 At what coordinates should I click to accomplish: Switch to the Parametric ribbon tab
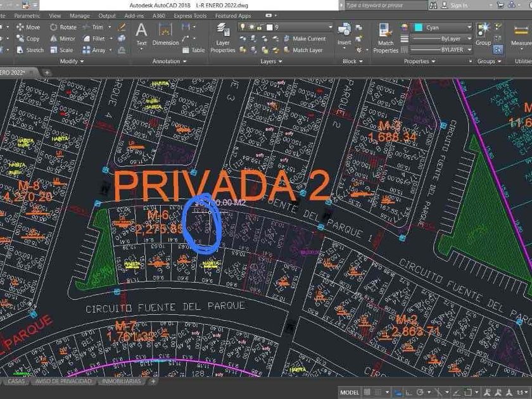(x=27, y=15)
